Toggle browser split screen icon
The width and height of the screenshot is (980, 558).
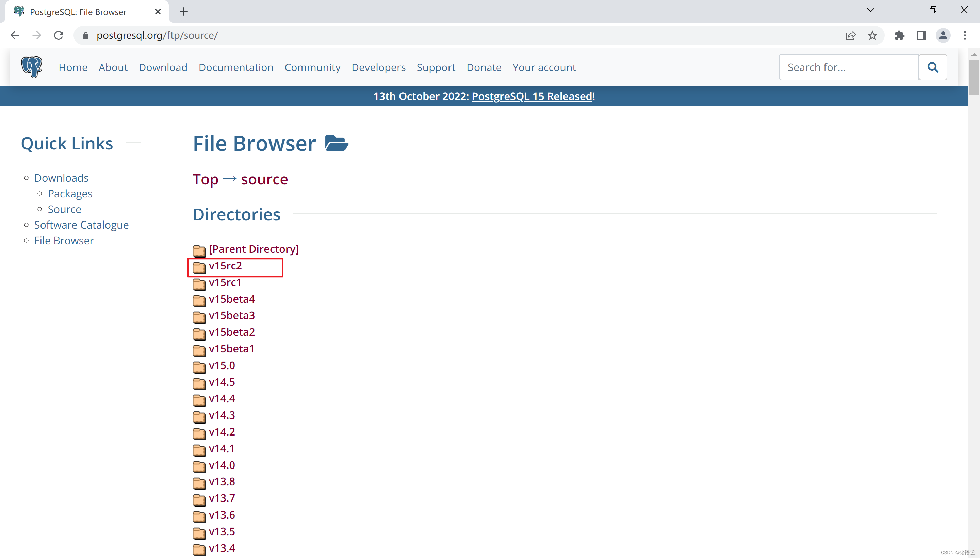point(922,35)
